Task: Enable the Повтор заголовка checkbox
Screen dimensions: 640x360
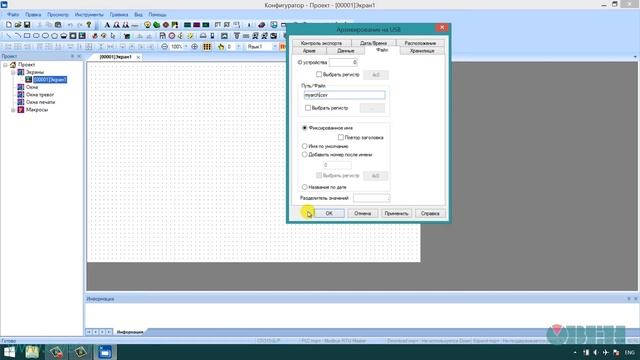Action: coord(341,137)
